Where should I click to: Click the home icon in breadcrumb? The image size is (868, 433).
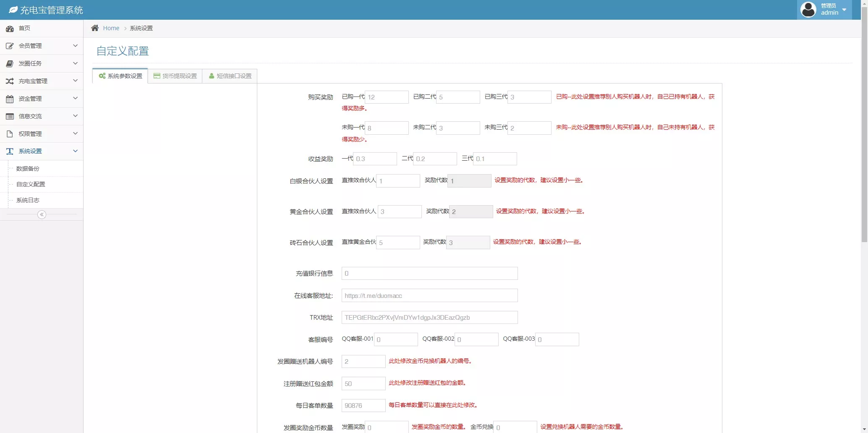click(x=95, y=28)
